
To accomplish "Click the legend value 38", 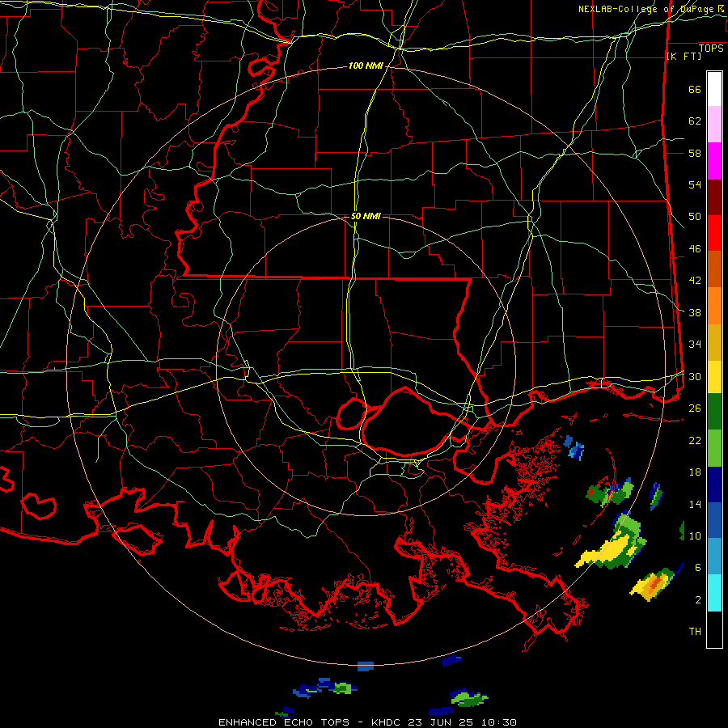I will coord(695,313).
